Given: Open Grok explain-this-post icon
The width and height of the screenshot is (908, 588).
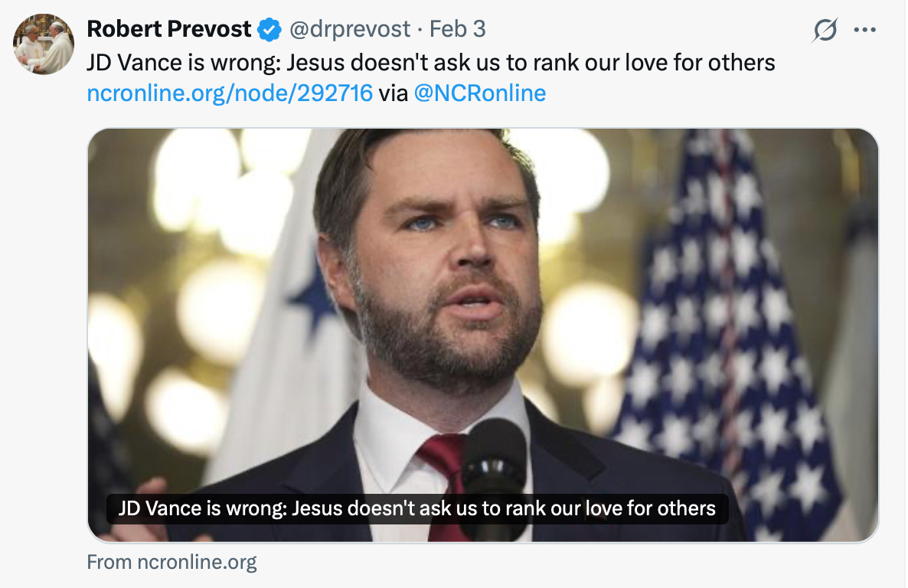Looking at the screenshot, I should (825, 30).
